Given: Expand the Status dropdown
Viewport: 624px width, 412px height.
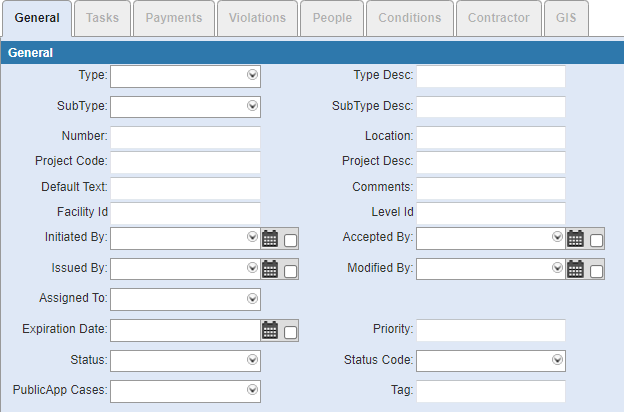Looking at the screenshot, I should [x=252, y=359].
